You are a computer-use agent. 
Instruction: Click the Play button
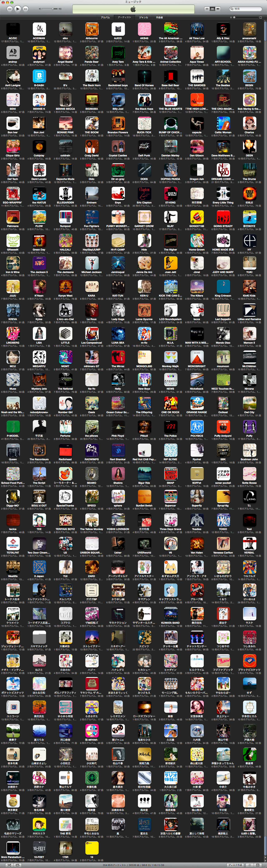click(x=18, y=9)
